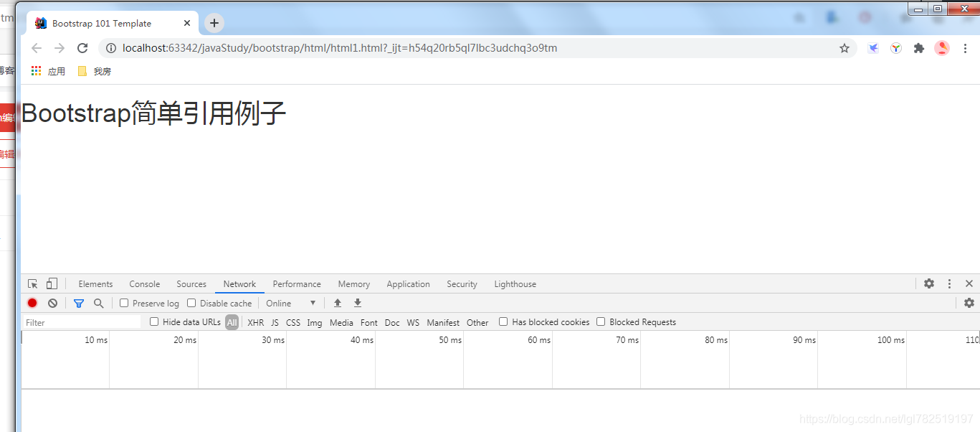
Task: Open the Chrome three-dot menu
Action: coord(966,48)
